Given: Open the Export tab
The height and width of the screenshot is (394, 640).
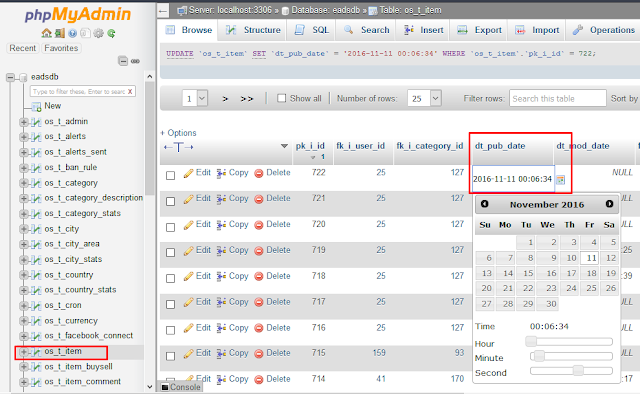Looking at the screenshot, I should [479, 30].
